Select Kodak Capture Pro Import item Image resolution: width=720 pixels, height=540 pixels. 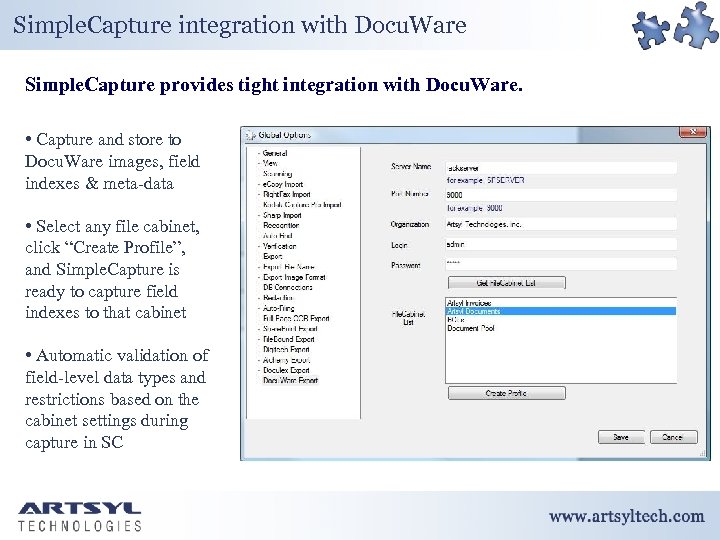pos(302,205)
